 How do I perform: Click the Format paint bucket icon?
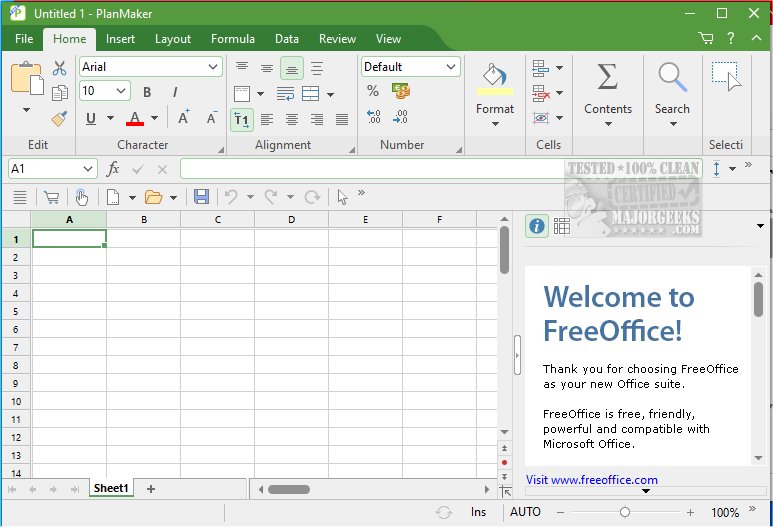pos(494,78)
